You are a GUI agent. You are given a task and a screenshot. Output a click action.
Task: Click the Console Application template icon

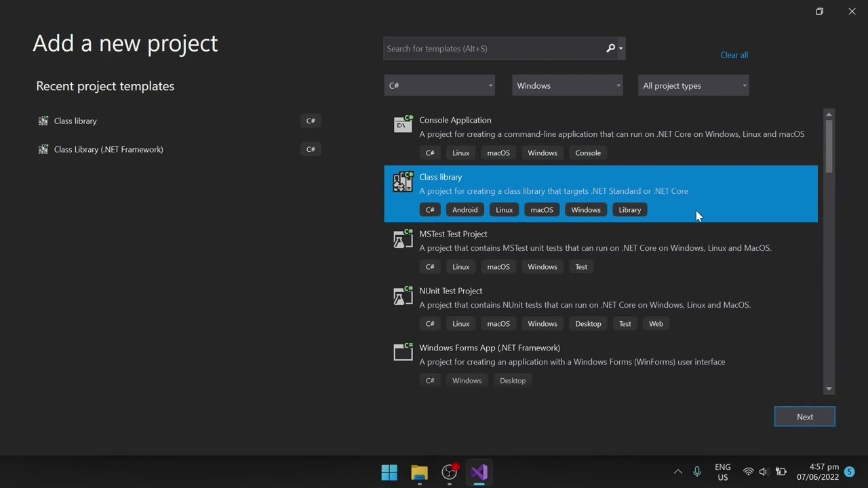click(x=403, y=124)
